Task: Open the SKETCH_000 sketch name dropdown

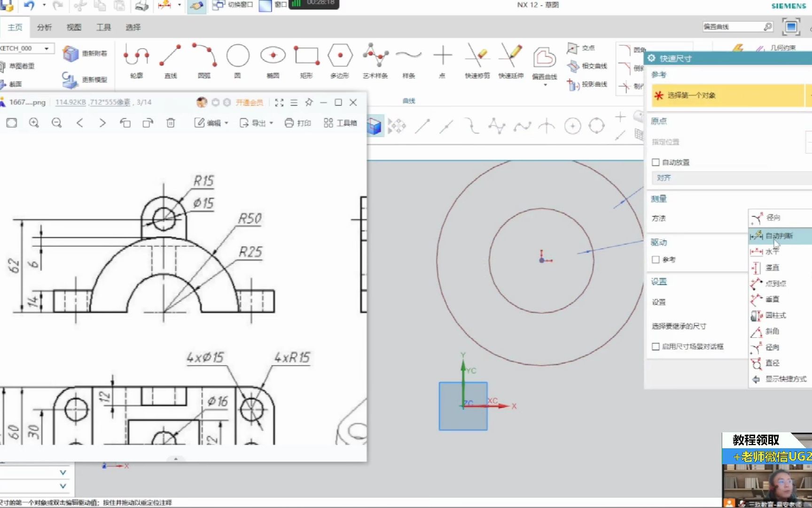Action: coord(47,48)
